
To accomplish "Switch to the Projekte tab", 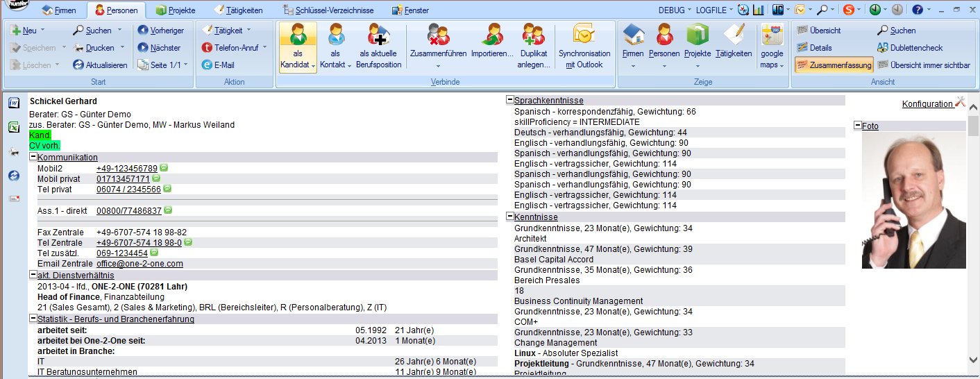I will point(176,10).
